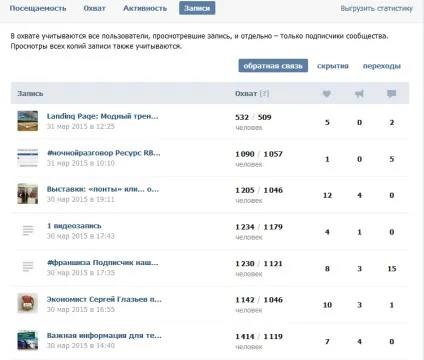This screenshot has height=360, width=424.
Task: Click the likes heart column icon
Action: [x=327, y=94]
